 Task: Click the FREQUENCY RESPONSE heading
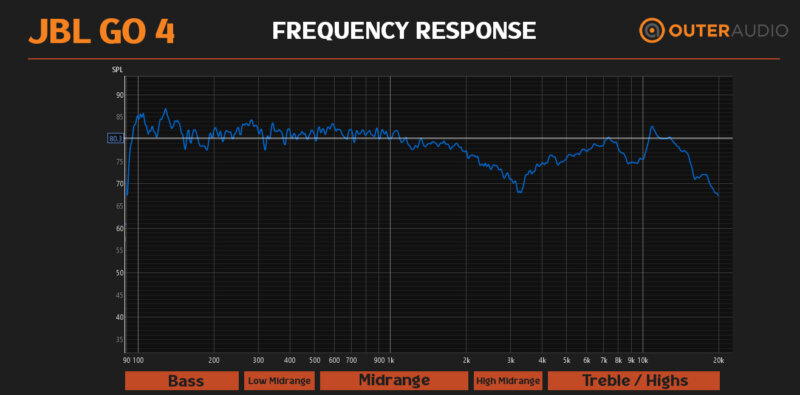[x=404, y=31]
